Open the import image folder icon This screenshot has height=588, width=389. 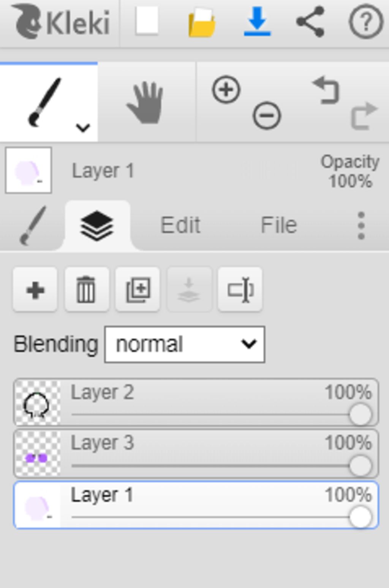point(202,22)
